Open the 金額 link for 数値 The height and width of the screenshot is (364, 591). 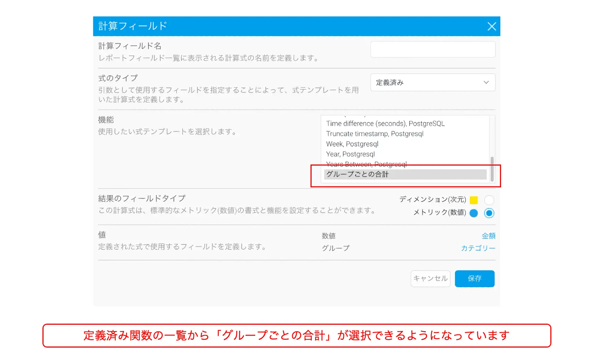(x=488, y=236)
